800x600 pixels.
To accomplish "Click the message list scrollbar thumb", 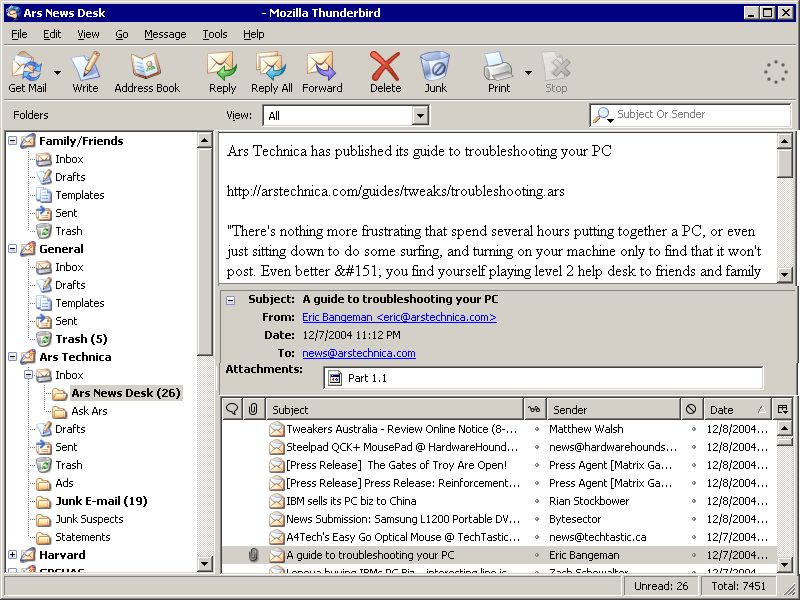I will click(785, 441).
